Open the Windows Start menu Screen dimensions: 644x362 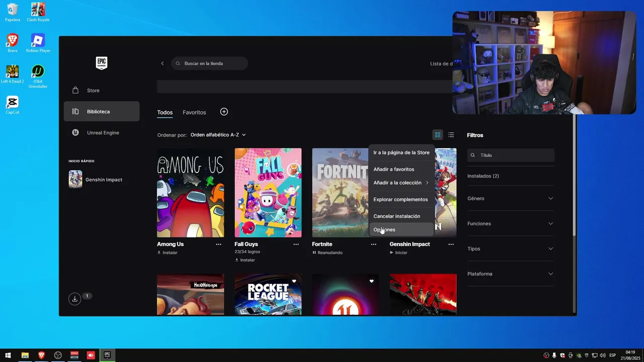click(8, 355)
